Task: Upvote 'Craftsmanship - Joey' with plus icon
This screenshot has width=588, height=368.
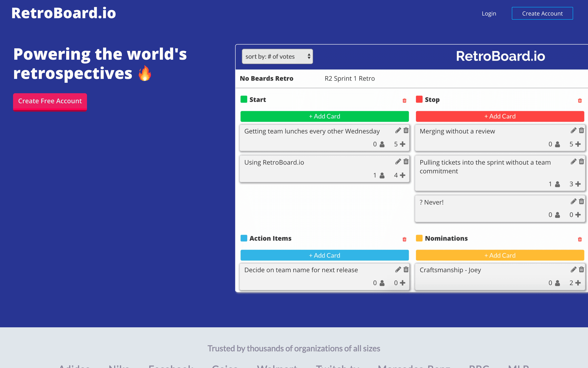Action: coord(578,283)
